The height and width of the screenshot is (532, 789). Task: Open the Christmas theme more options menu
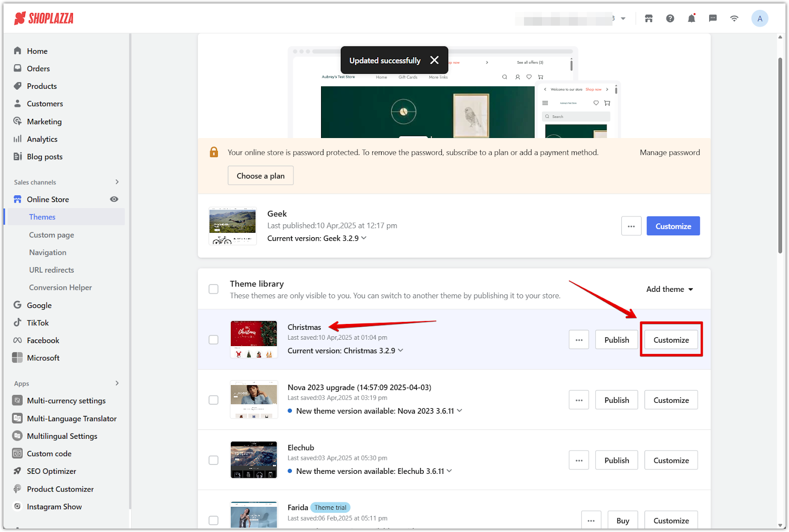click(579, 340)
